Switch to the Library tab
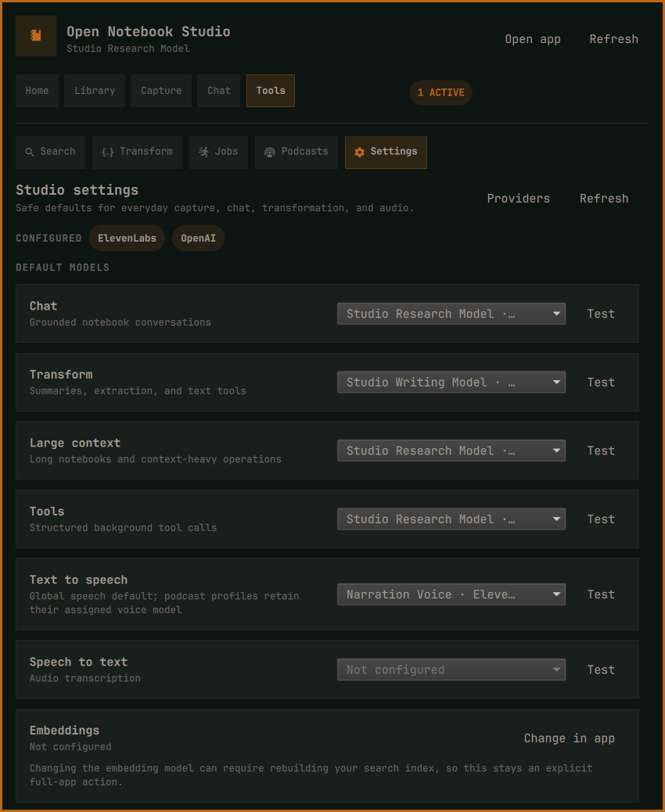Image resolution: width=665 pixels, height=812 pixels. pyautogui.click(x=95, y=91)
